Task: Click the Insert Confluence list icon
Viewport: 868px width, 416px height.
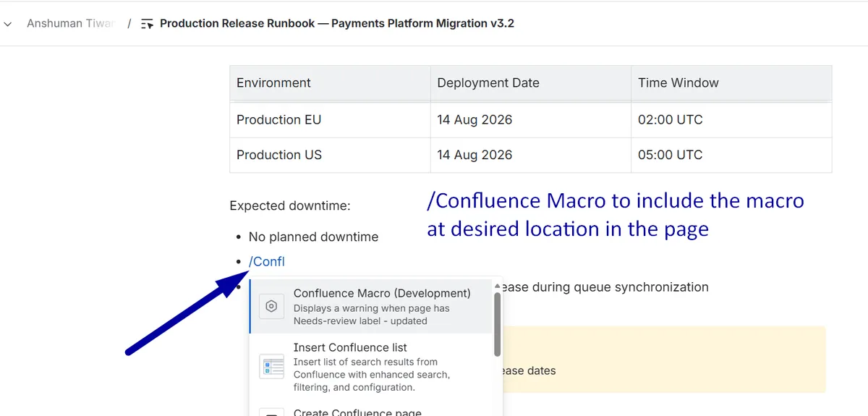Action: click(271, 367)
